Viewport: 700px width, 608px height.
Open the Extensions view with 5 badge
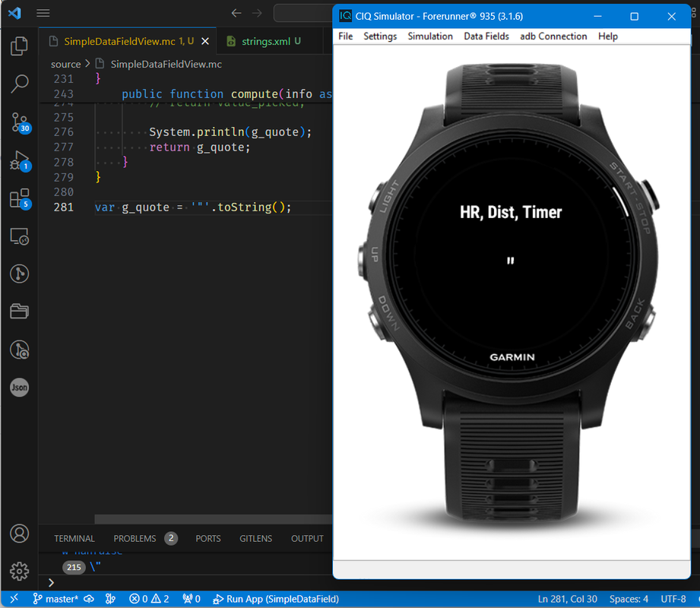pos(20,198)
